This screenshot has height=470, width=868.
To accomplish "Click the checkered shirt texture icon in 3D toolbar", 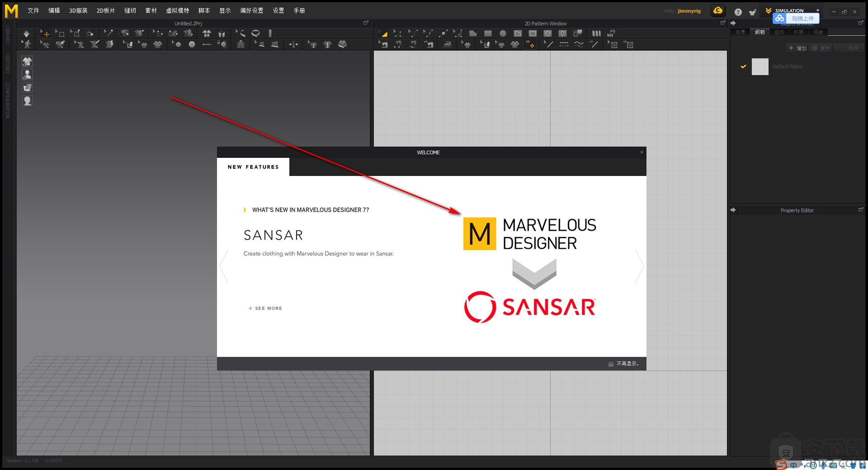I will (x=158, y=44).
